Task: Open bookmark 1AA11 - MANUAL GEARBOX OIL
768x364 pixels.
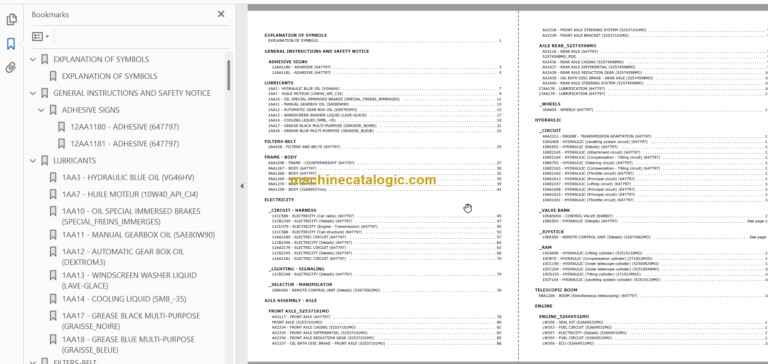Action: tap(138, 235)
